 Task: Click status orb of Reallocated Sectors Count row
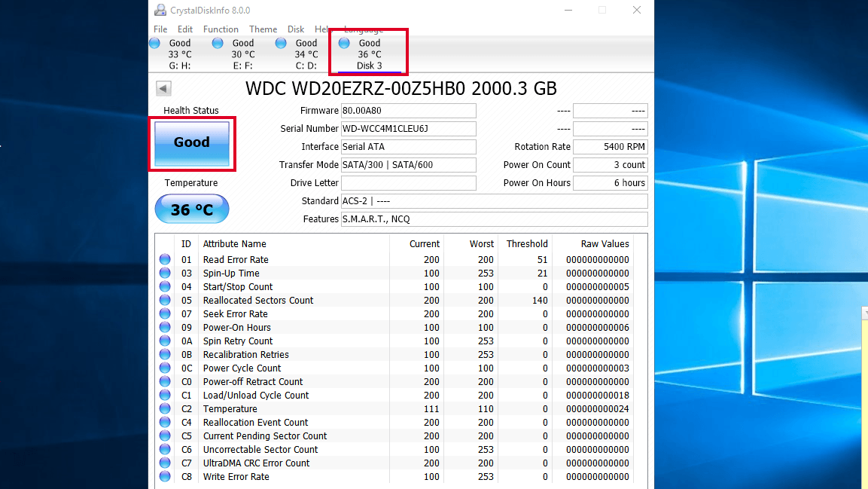tap(165, 300)
